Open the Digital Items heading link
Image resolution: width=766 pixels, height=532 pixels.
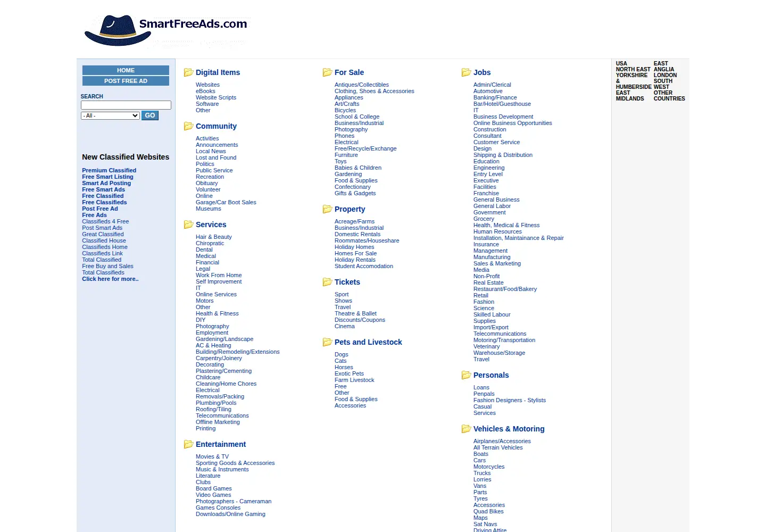pyautogui.click(x=218, y=72)
